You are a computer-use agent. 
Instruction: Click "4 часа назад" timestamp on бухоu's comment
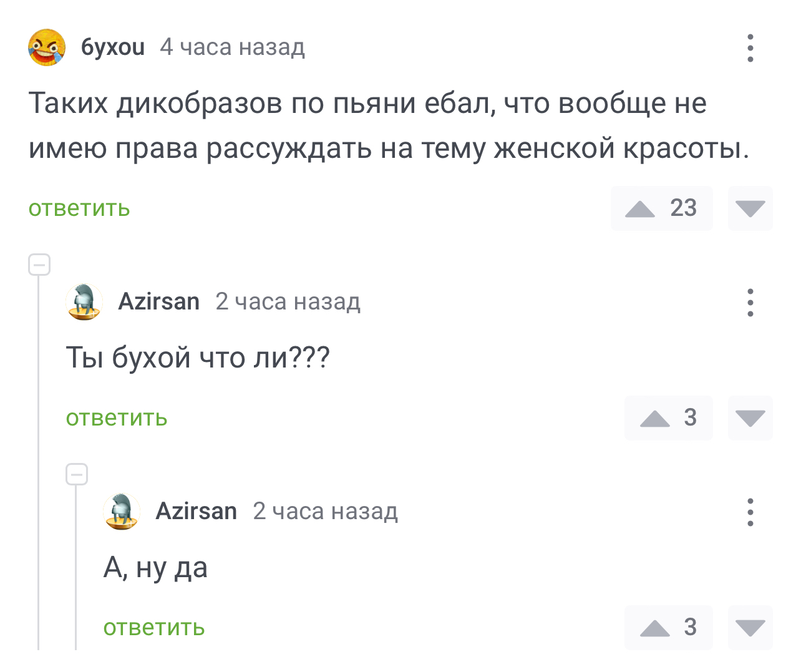pyautogui.click(x=232, y=47)
